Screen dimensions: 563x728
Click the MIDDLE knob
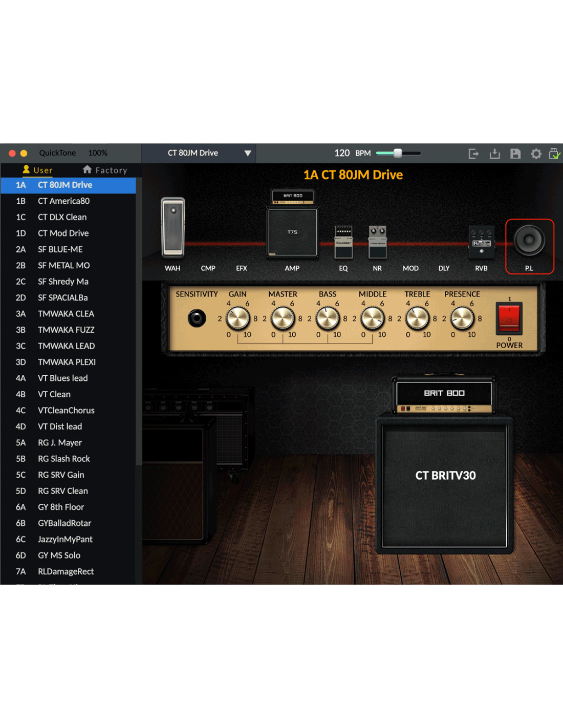[373, 318]
